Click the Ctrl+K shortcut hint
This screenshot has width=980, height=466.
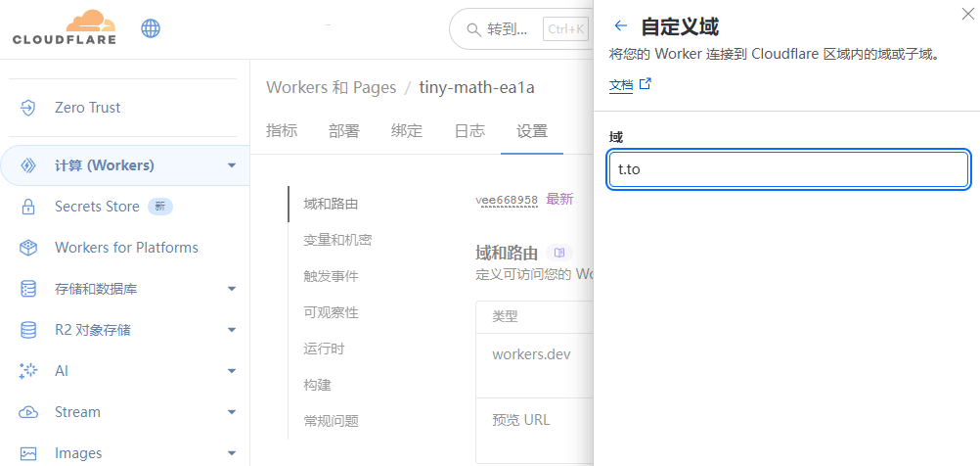[x=565, y=29]
